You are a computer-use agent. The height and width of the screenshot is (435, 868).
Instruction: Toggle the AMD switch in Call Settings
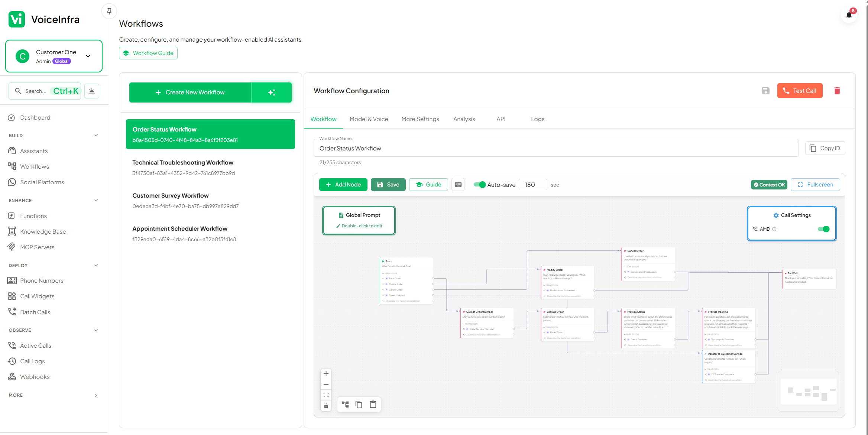(x=824, y=229)
